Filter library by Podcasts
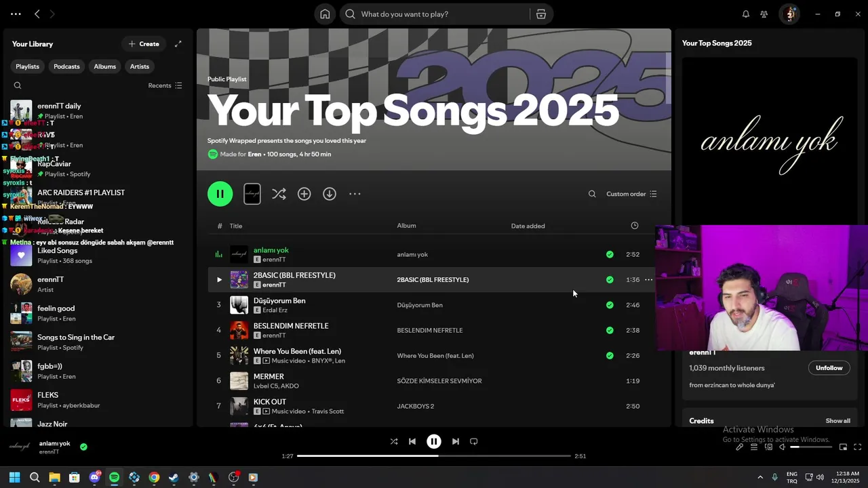 66,66
